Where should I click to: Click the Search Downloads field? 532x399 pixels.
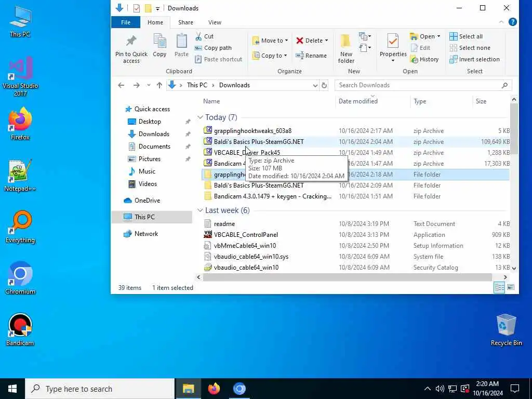coord(423,85)
